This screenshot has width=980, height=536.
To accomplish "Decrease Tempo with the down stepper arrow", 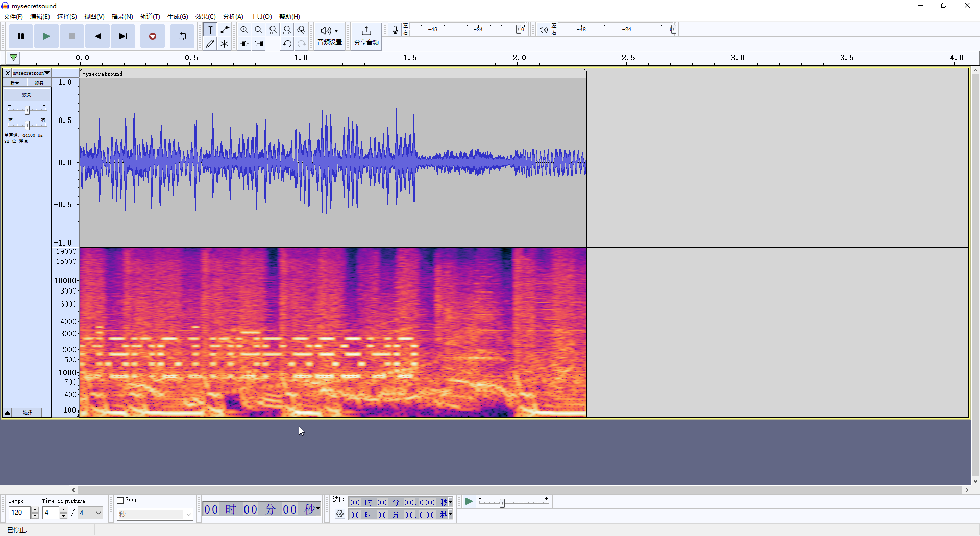I will [35, 516].
